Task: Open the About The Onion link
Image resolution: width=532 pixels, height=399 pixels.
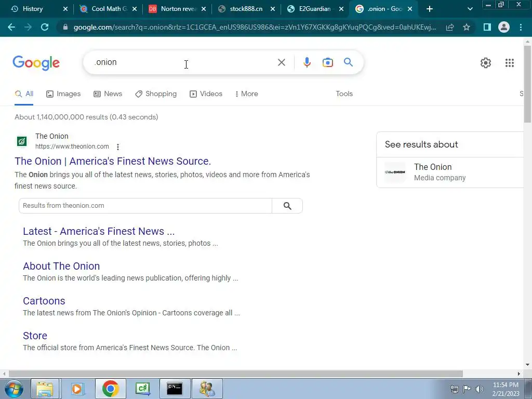Action: pos(61,267)
